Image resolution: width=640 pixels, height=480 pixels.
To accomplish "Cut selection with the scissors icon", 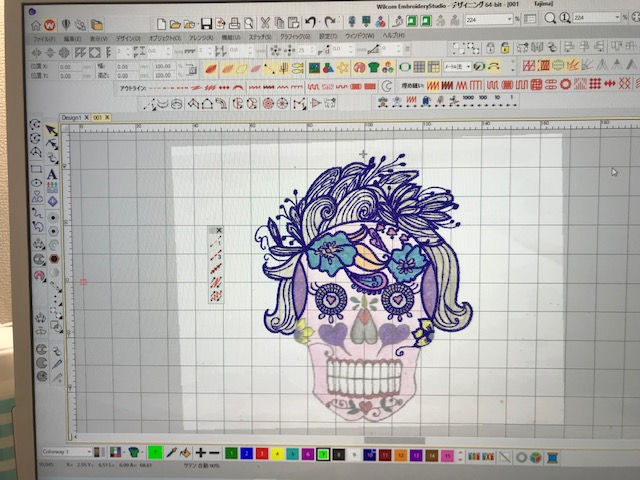I will point(265,22).
